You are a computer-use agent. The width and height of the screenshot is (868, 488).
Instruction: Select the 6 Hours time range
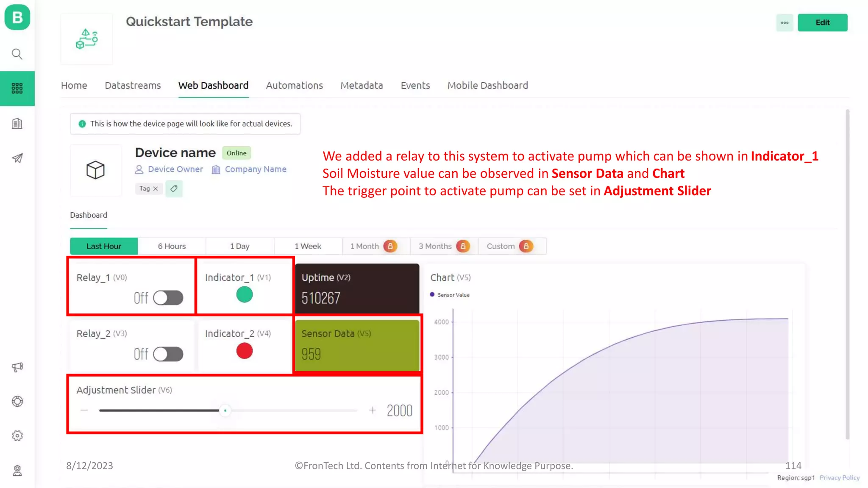(172, 246)
